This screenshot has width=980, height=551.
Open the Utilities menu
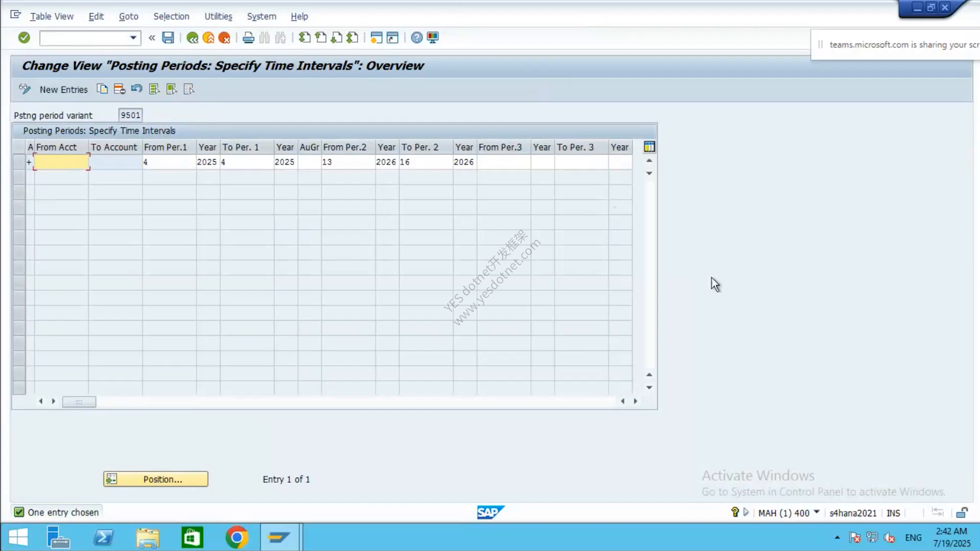pyautogui.click(x=218, y=16)
